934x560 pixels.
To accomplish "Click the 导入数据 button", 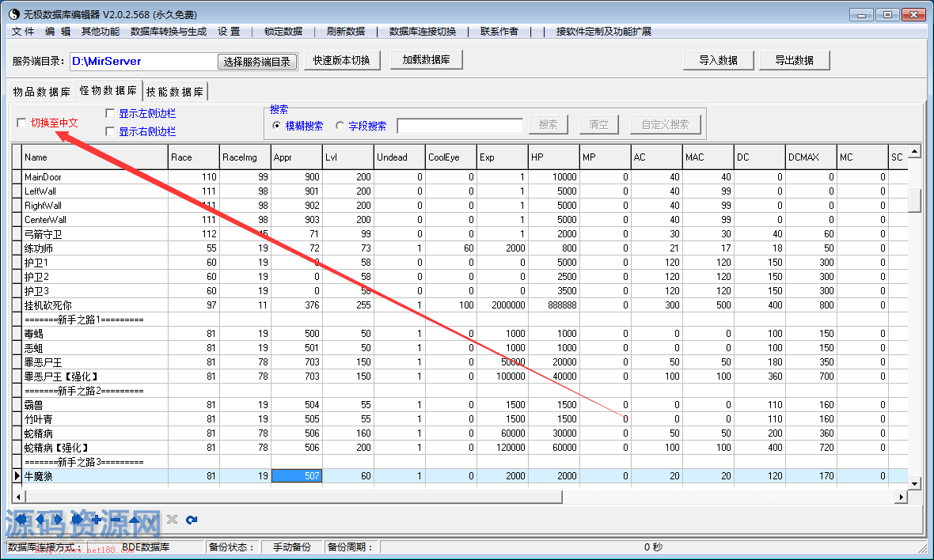I will click(x=719, y=60).
